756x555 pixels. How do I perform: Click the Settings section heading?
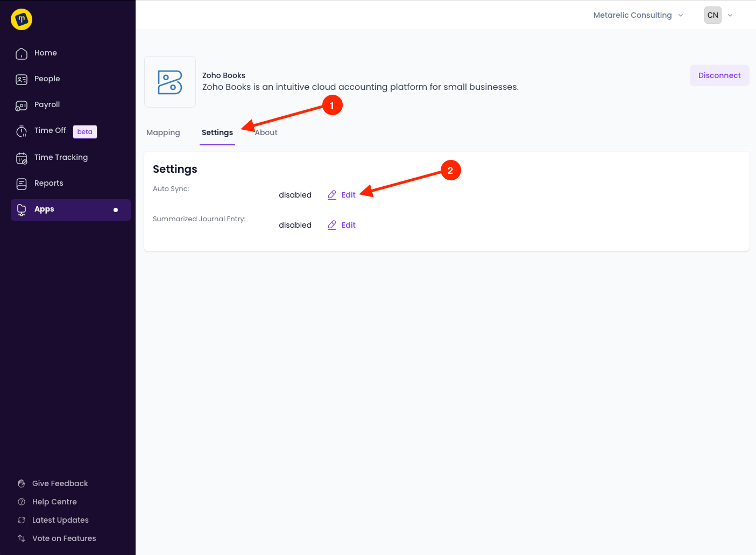tap(175, 169)
